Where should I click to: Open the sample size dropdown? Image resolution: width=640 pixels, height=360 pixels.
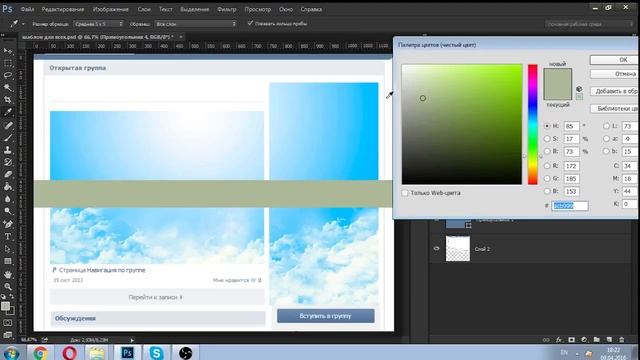pos(98,24)
